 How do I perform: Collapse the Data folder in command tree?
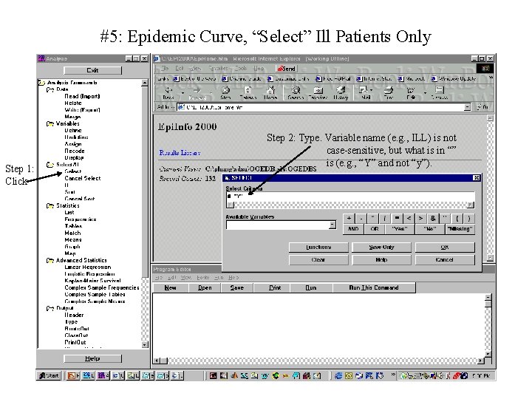tap(50, 89)
